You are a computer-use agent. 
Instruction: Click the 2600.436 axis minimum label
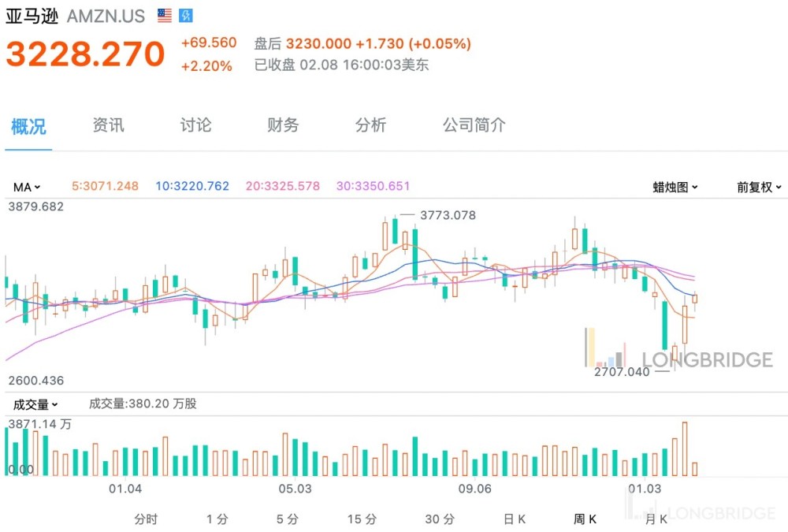36,381
